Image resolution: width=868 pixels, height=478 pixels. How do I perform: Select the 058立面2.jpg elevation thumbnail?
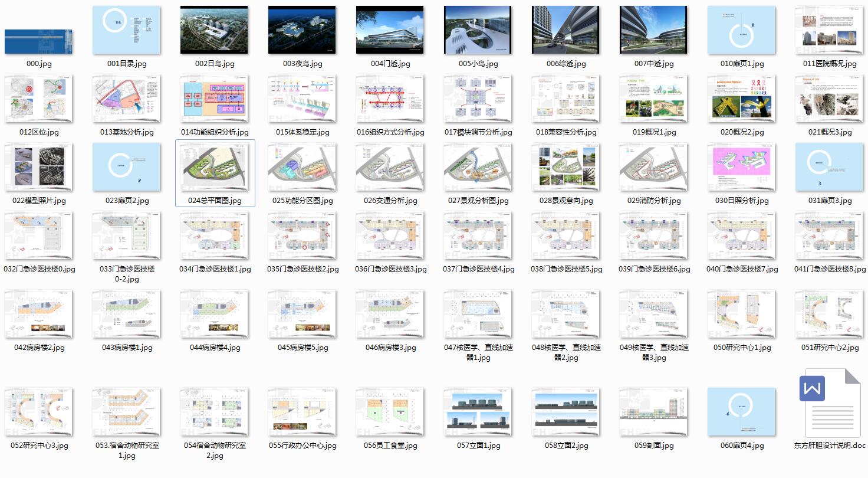point(566,412)
